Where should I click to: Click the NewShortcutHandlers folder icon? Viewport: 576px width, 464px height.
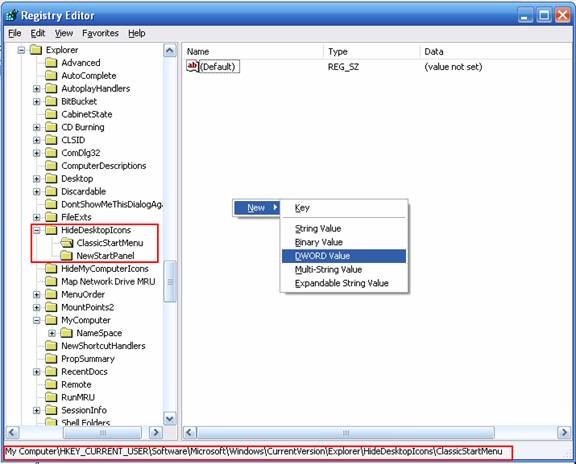(x=51, y=346)
